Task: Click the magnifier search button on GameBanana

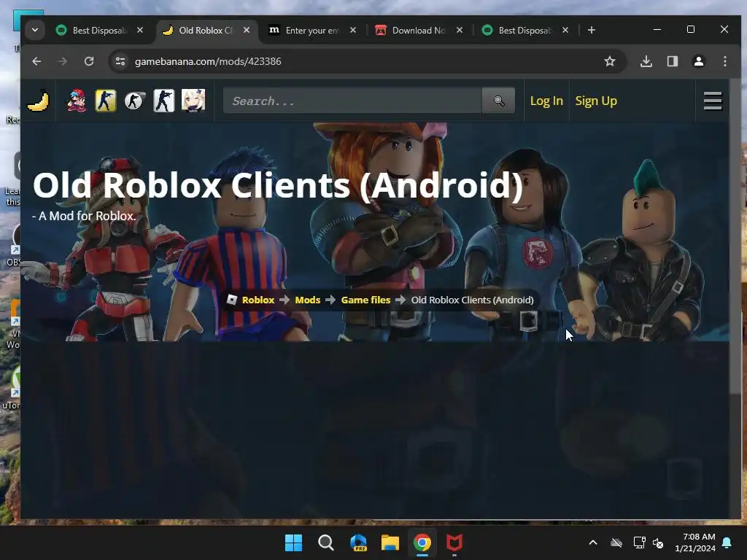Action: (x=498, y=101)
